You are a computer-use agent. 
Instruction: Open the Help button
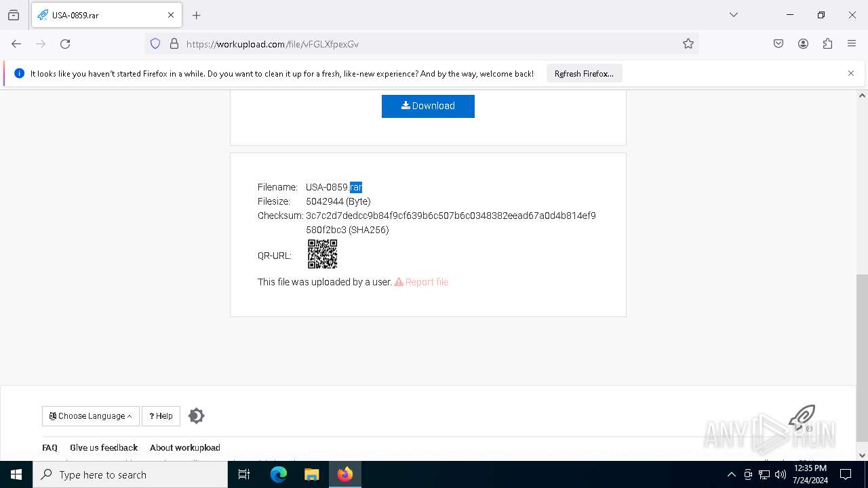[161, 416]
